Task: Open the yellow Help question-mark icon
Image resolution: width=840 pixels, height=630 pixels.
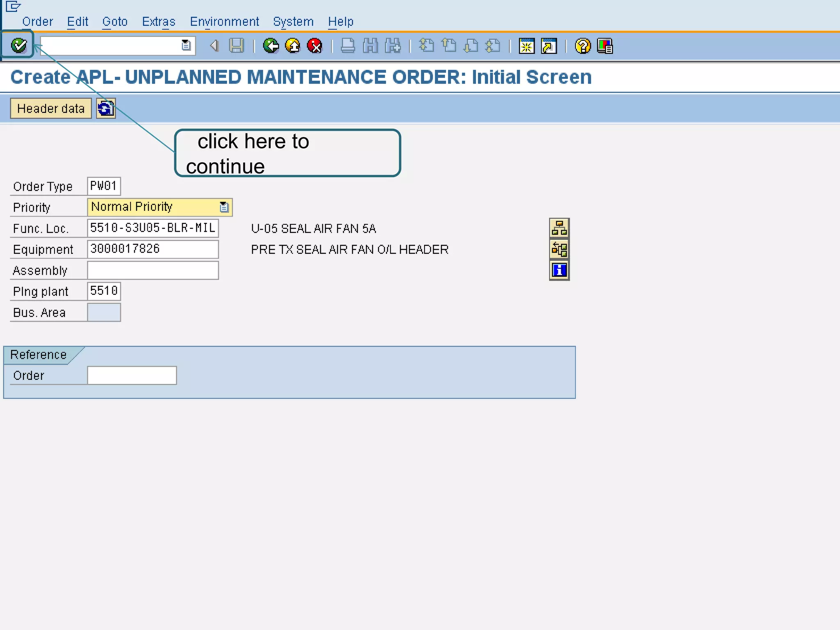Action: [582, 46]
